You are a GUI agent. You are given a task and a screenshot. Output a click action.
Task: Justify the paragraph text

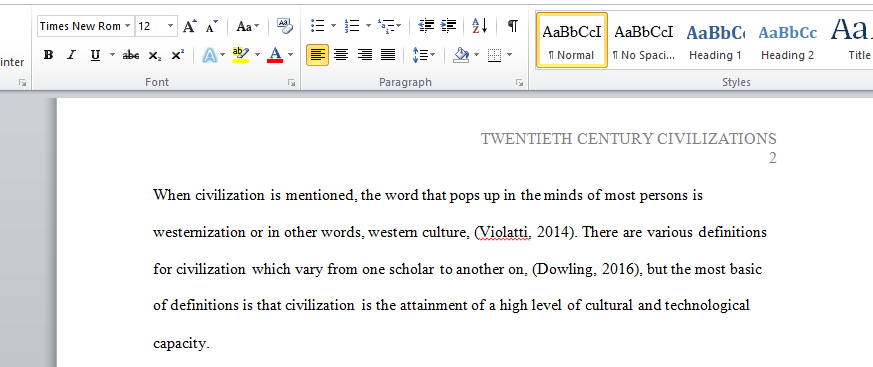click(388, 55)
